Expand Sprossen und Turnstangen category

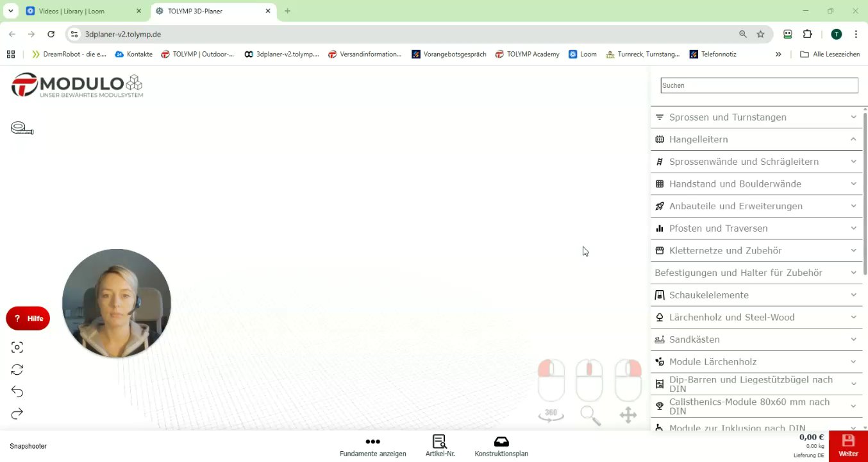756,117
